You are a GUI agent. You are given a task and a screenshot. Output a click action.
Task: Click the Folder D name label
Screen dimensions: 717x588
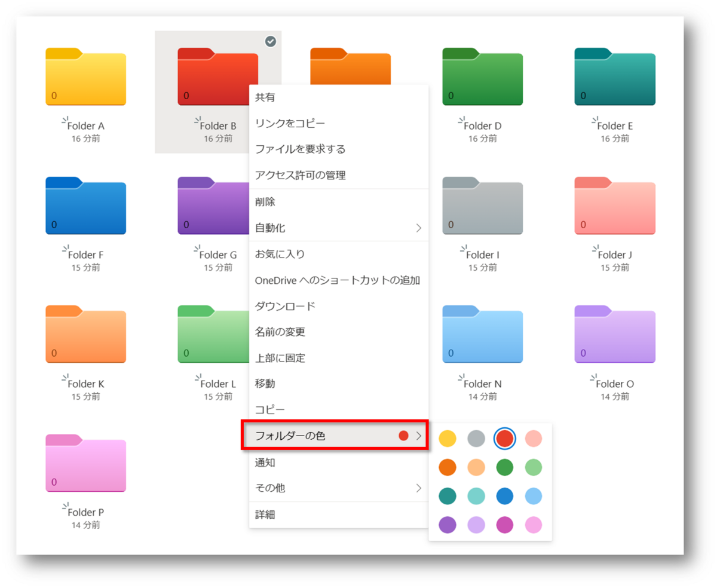pyautogui.click(x=483, y=126)
